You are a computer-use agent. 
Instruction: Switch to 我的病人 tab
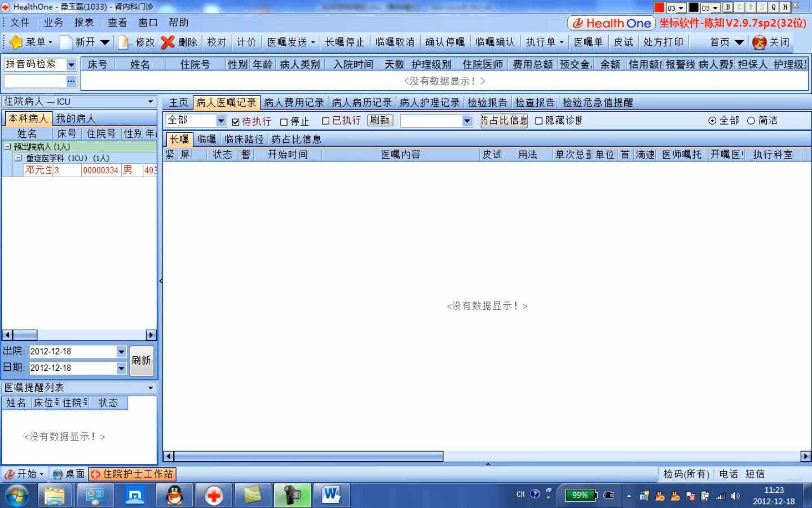(76, 119)
